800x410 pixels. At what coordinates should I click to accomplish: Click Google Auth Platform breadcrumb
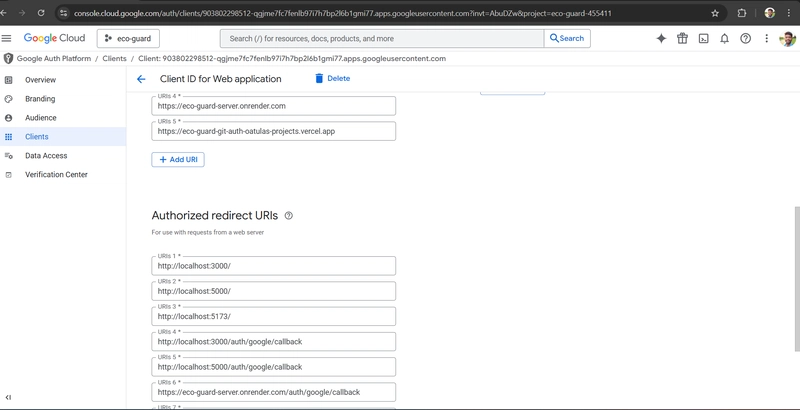(x=54, y=59)
